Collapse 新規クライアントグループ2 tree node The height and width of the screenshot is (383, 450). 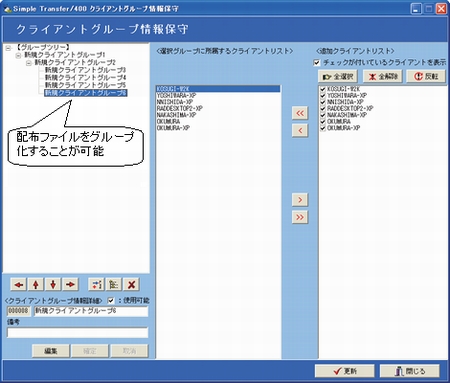point(29,63)
